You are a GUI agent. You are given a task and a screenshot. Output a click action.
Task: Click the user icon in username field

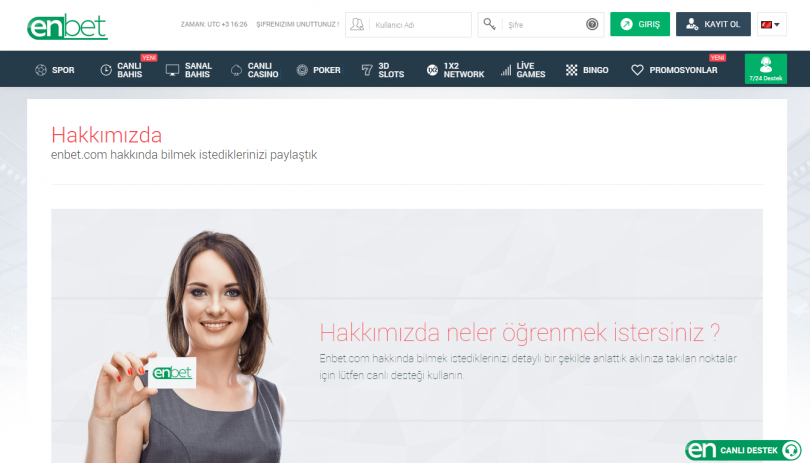(357, 24)
